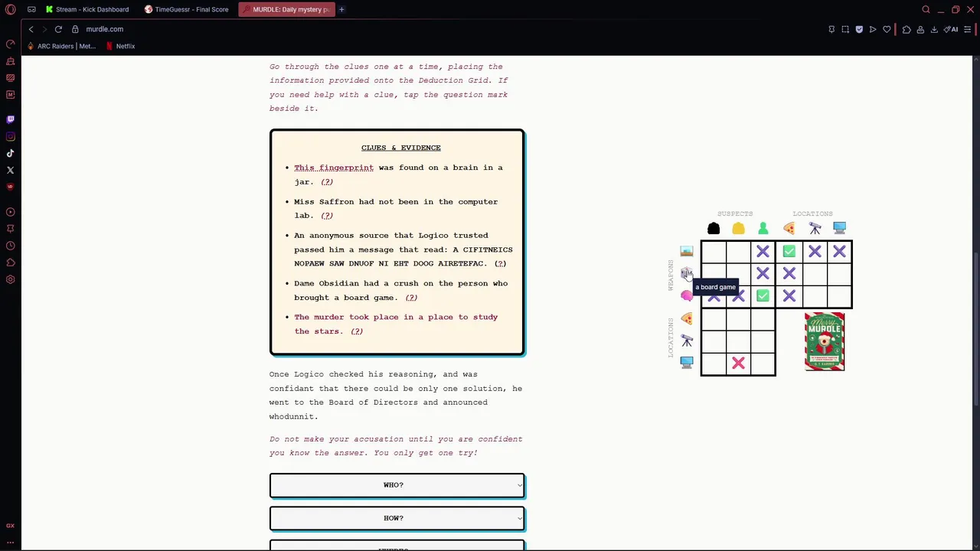Click the telescope icon in left Locations column
The width and height of the screenshot is (980, 551).
tap(687, 341)
